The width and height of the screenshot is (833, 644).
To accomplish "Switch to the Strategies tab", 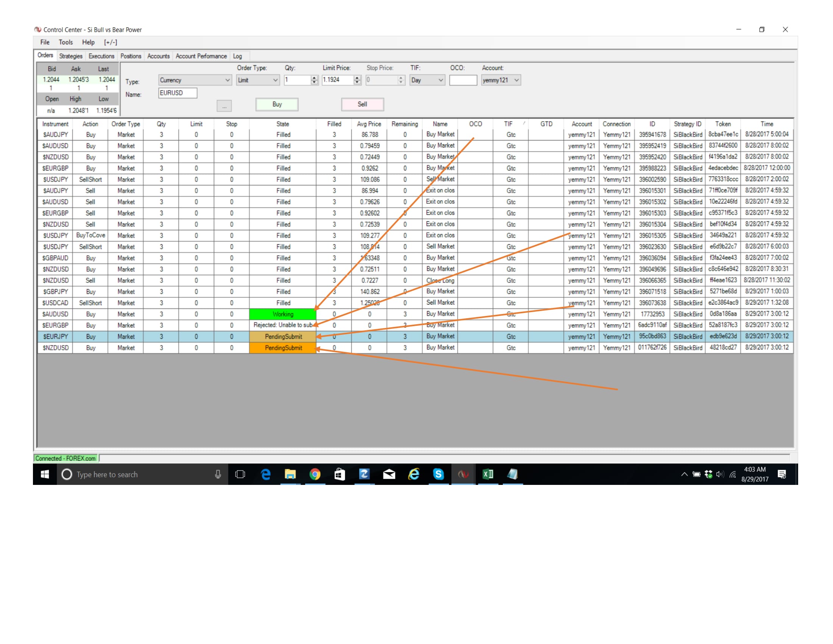I will (x=70, y=56).
